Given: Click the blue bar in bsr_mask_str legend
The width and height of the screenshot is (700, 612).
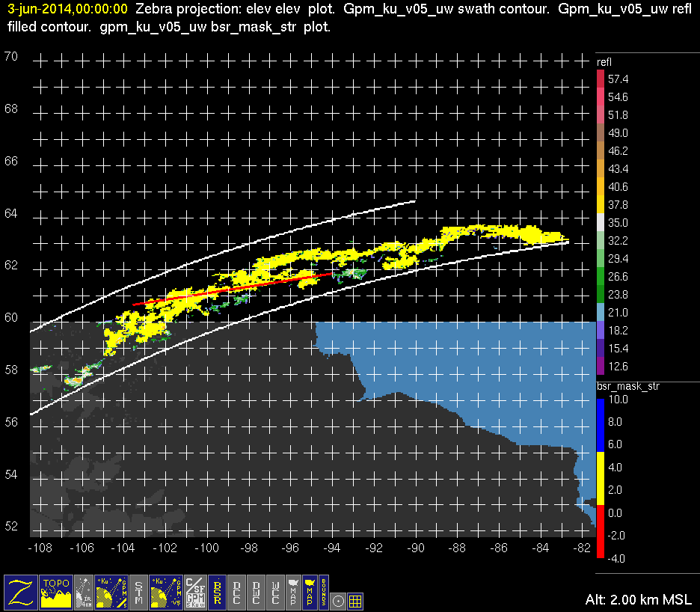Looking at the screenshot, I should [600, 426].
